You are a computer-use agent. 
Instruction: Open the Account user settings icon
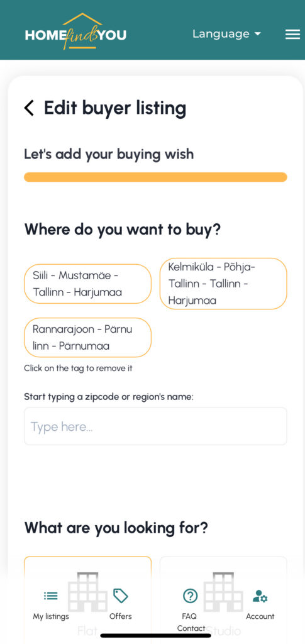pos(260,596)
